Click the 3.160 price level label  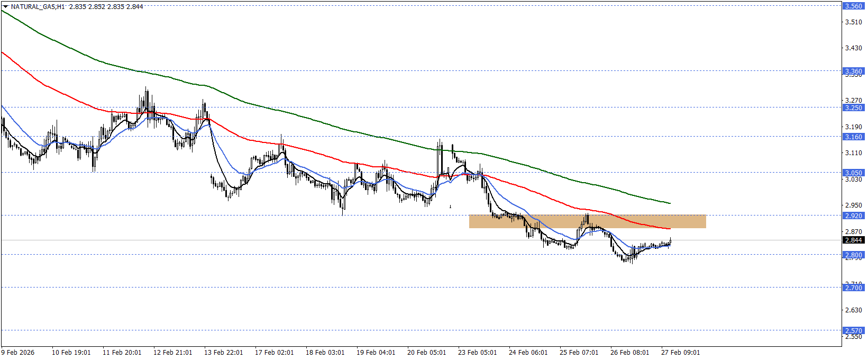tap(853, 137)
